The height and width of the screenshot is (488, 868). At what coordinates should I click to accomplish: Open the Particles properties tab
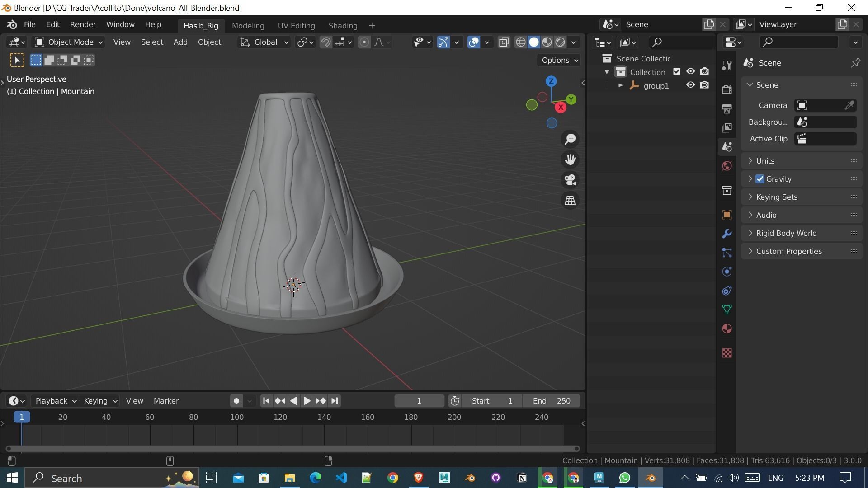coord(726,253)
